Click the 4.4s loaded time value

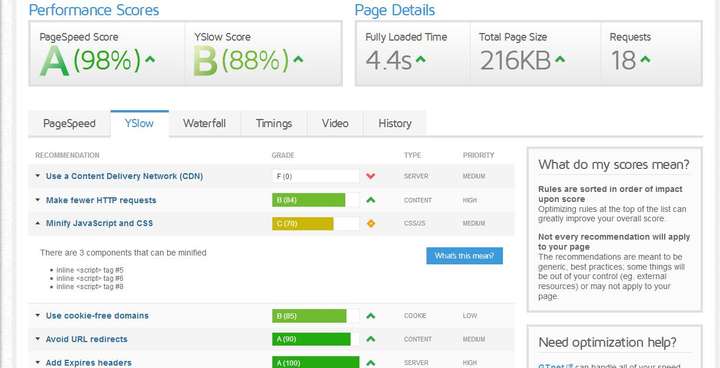(388, 61)
